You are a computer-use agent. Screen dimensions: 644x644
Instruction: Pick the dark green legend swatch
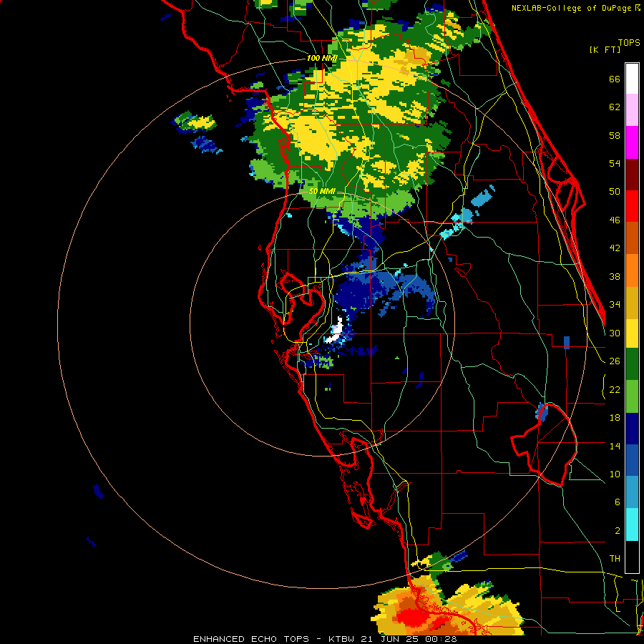click(632, 364)
